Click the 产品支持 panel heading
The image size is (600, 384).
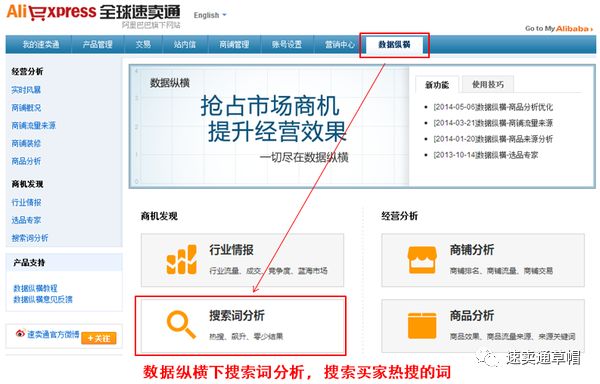point(29,263)
